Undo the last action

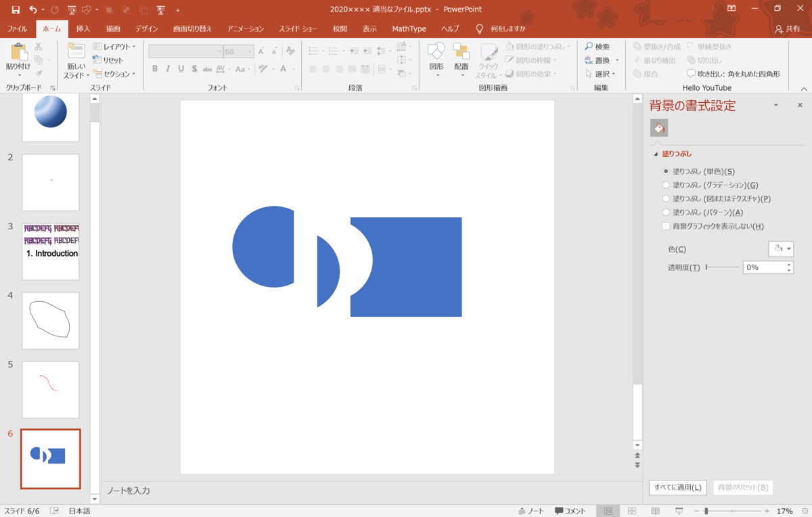click(33, 10)
